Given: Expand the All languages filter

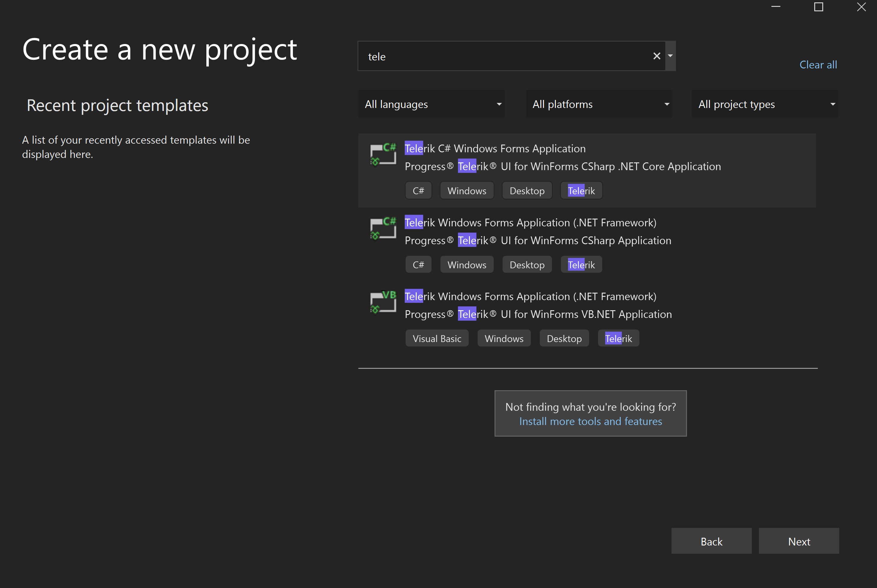Looking at the screenshot, I should pos(431,104).
